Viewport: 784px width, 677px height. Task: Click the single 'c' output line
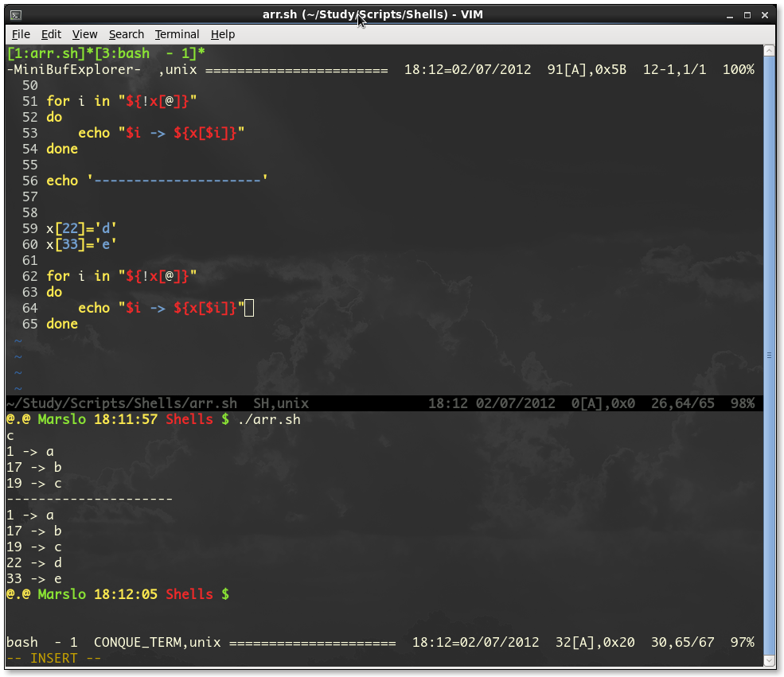[10, 436]
